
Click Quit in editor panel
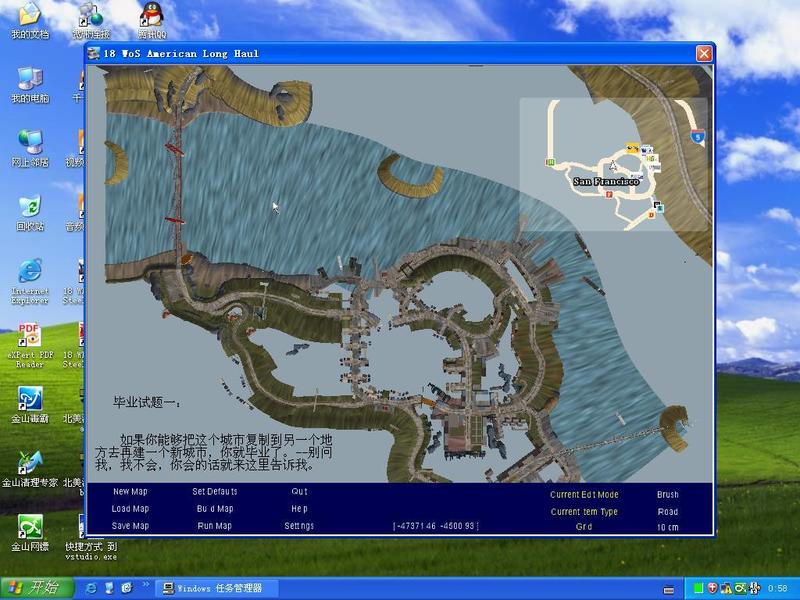point(299,492)
